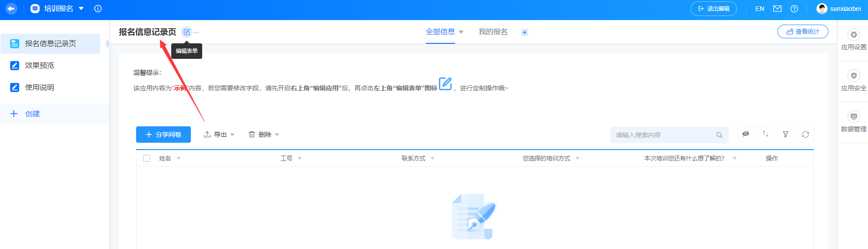Open the 您选择的培训方式 column dropdown arrow
Image resolution: width=868 pixels, height=249 pixels.
tap(577, 159)
